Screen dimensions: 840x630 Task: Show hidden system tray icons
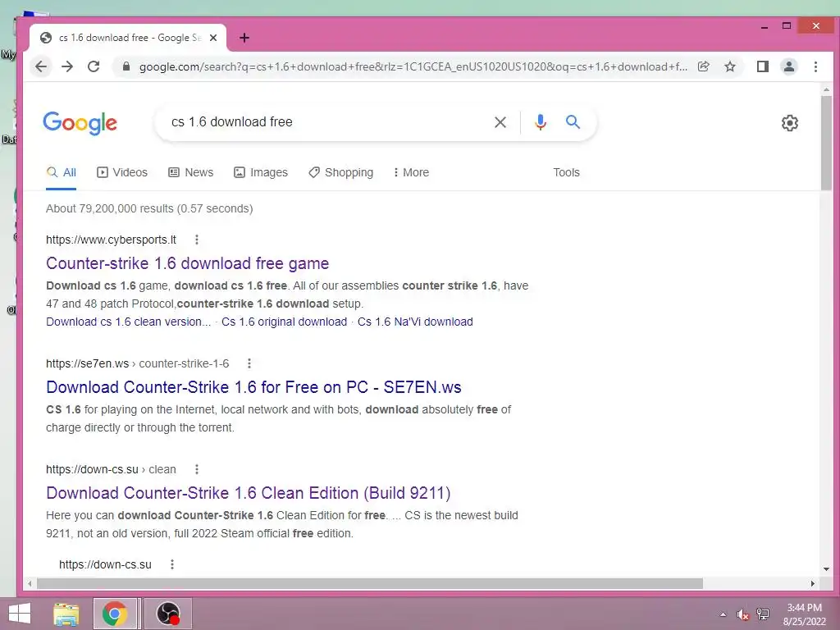[x=723, y=614]
